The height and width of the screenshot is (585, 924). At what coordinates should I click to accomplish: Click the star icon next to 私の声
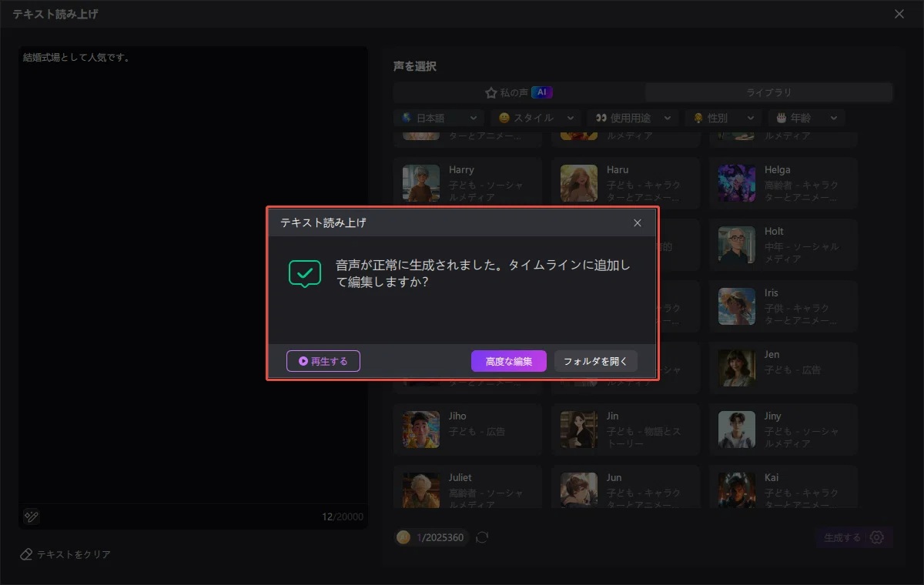[x=491, y=92]
